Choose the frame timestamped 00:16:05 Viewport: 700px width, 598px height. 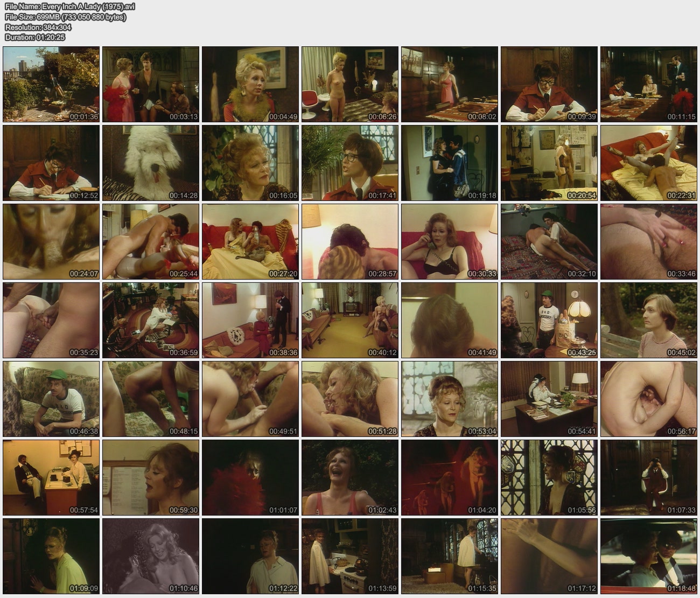[x=250, y=163]
